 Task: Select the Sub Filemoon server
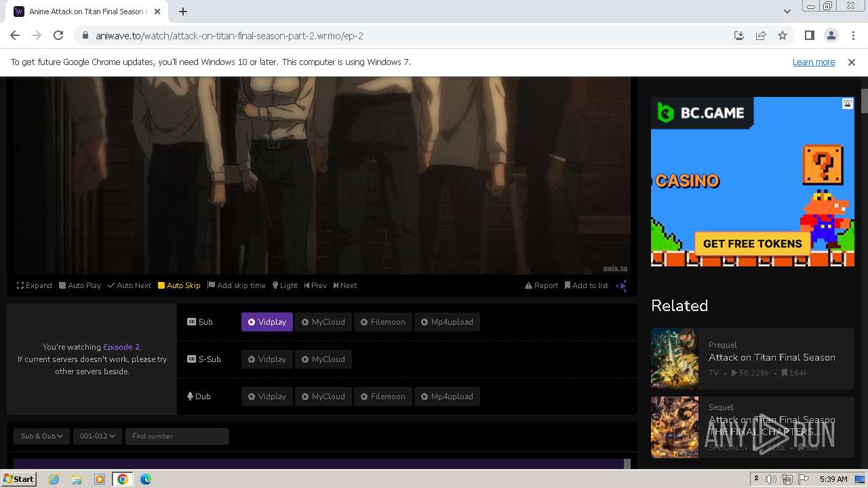tap(382, 322)
